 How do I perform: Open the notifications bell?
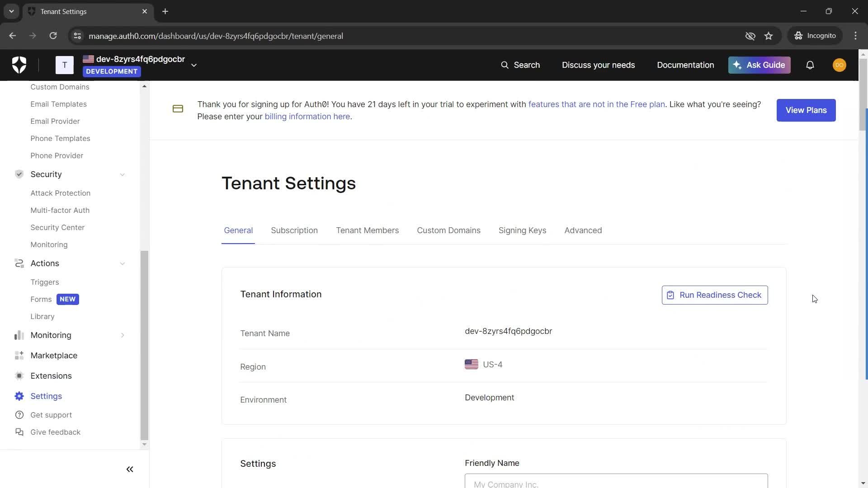(810, 65)
